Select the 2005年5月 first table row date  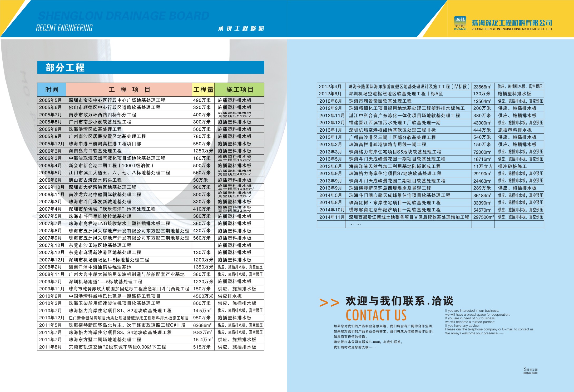[x=51, y=100]
